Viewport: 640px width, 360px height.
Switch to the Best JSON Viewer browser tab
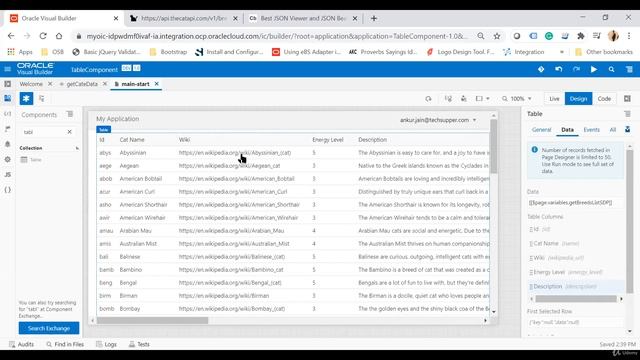click(x=303, y=18)
